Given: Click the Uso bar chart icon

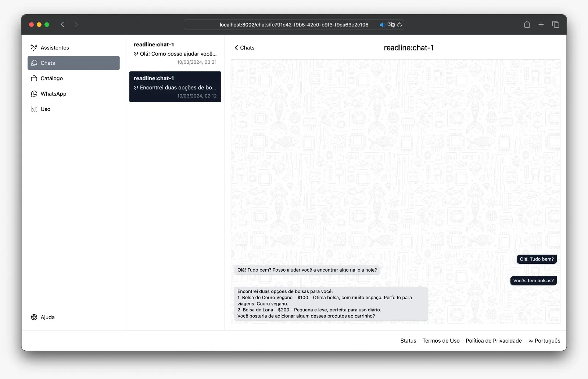Looking at the screenshot, I should pyautogui.click(x=34, y=109).
